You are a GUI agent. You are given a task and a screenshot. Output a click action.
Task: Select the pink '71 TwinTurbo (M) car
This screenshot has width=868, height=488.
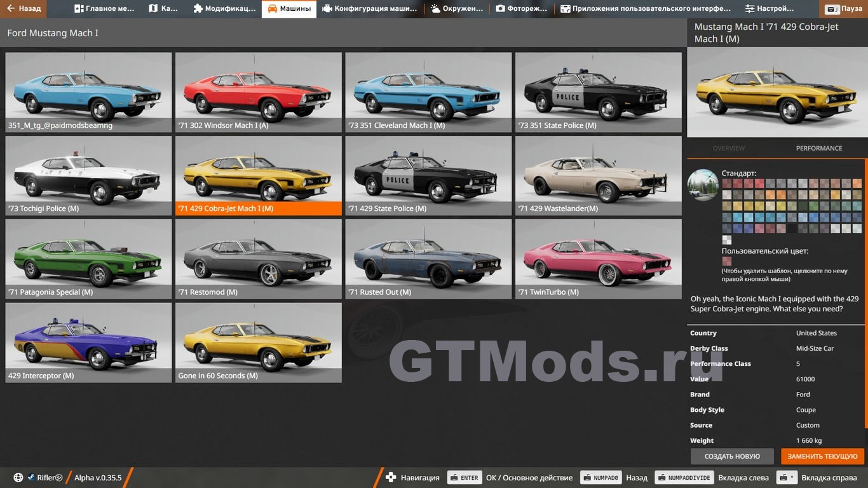[x=599, y=259]
